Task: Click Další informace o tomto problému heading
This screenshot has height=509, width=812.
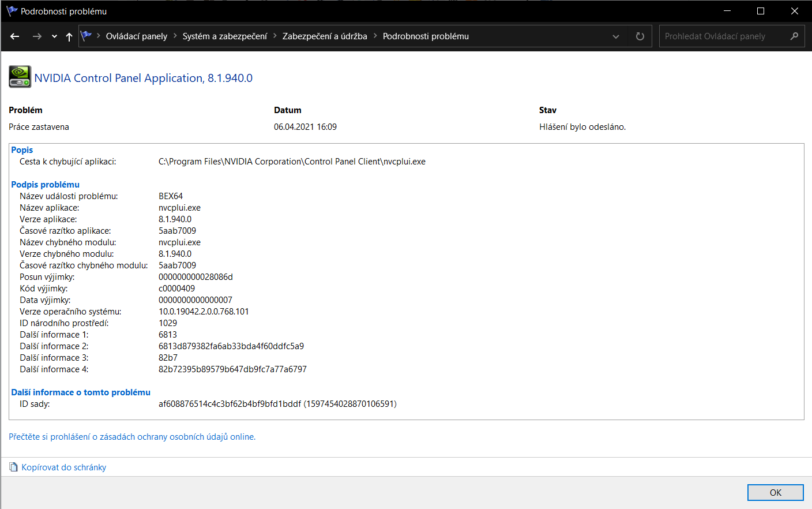Action: click(81, 392)
